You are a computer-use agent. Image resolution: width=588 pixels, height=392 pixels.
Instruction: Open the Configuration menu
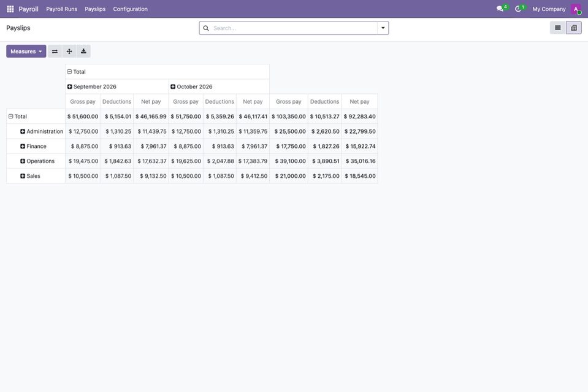tap(130, 9)
